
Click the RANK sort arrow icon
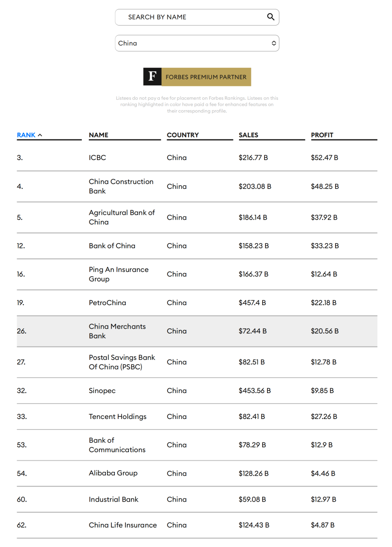tap(40, 135)
